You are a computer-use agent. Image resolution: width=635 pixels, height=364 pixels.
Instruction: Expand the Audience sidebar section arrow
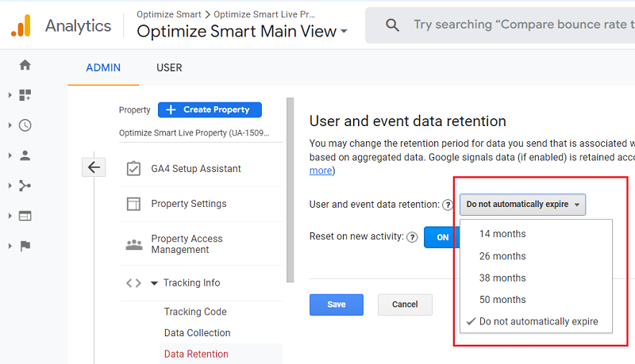(x=10, y=155)
